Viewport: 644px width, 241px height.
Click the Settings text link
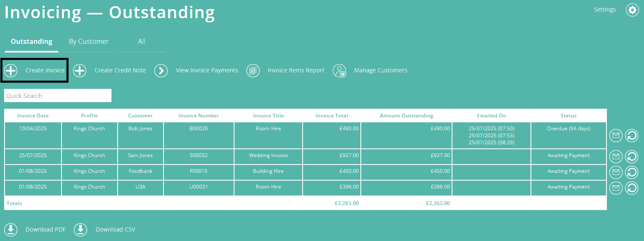605,10
